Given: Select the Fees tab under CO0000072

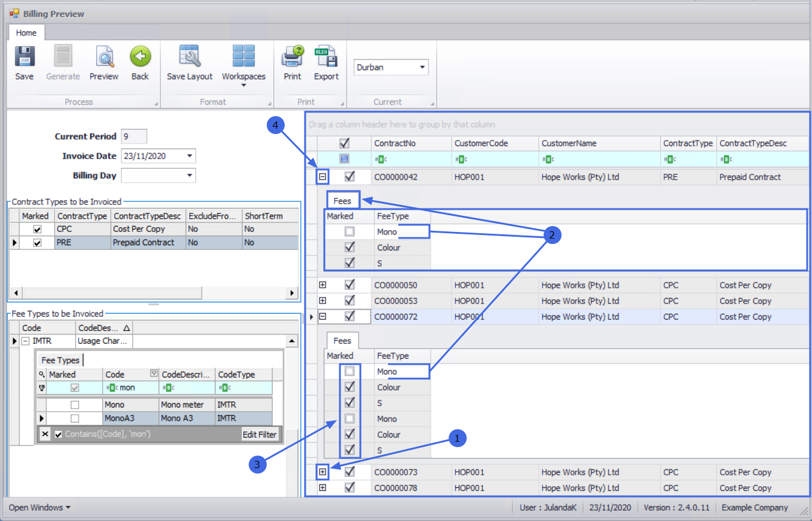Looking at the screenshot, I should [x=342, y=341].
